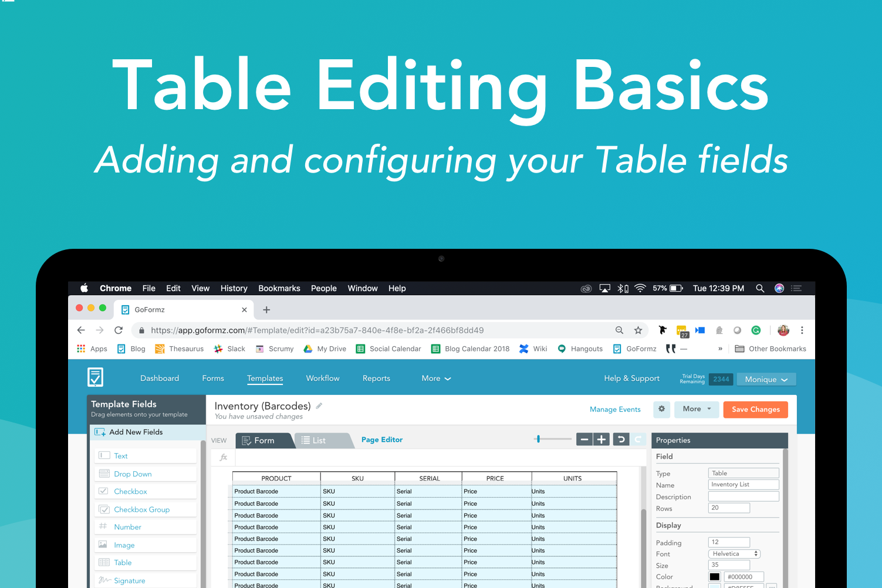Click the pencil icon beside Inventory (Barcodes)
882x588 pixels.
(319, 405)
